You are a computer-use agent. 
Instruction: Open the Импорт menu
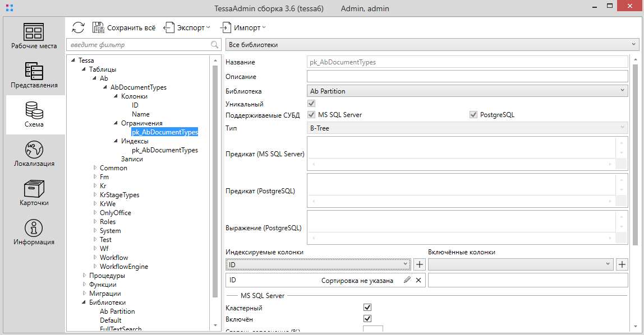(243, 27)
